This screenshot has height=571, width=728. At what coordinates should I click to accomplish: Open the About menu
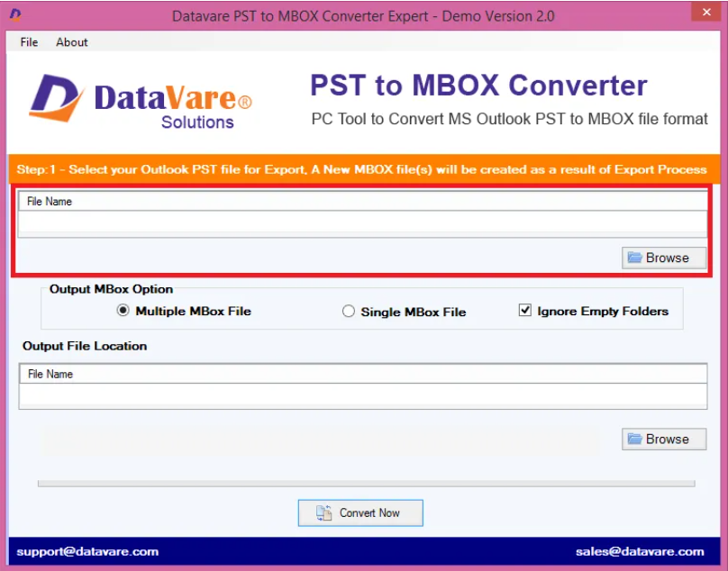[x=72, y=42]
